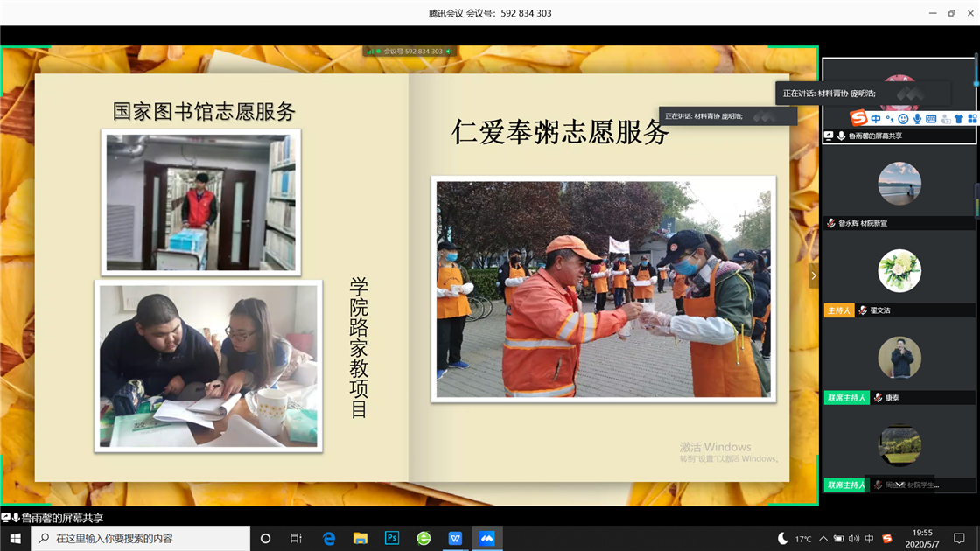This screenshot has height=551, width=980.
Task: Open Windows notification center icon
Action: (x=959, y=539)
